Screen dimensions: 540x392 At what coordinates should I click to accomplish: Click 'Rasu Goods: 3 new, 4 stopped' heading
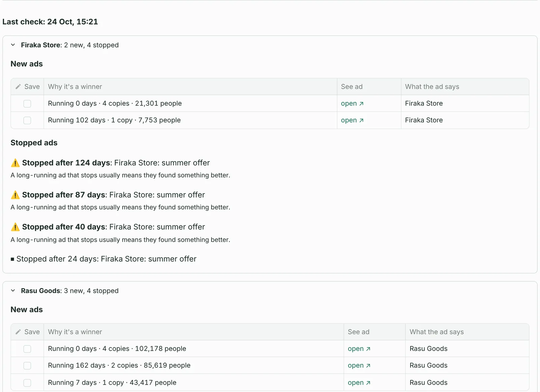coord(70,291)
